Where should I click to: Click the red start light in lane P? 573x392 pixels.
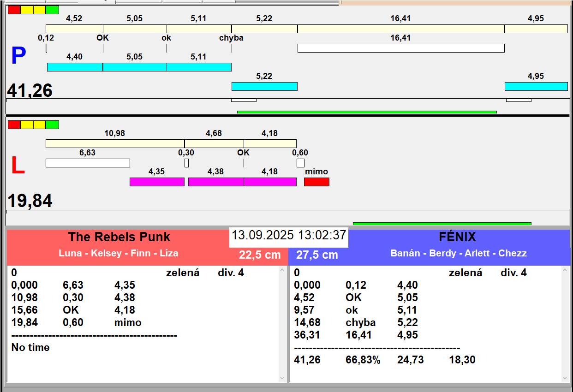click(14, 10)
